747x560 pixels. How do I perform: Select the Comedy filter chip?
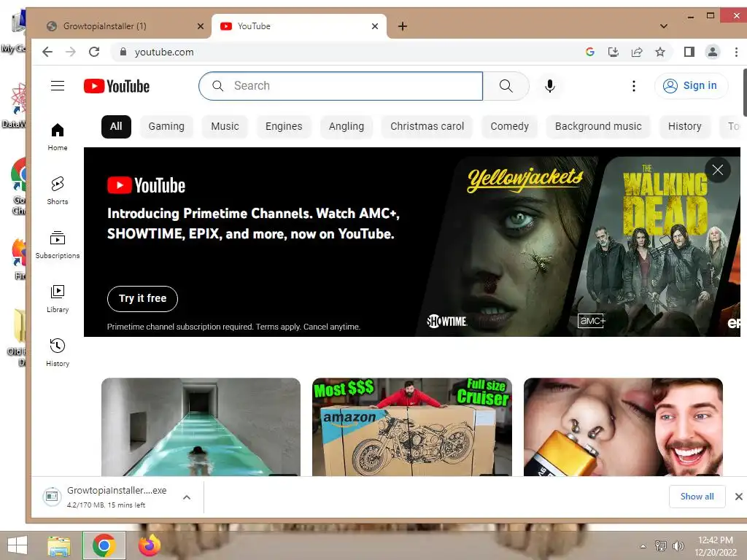coord(510,127)
